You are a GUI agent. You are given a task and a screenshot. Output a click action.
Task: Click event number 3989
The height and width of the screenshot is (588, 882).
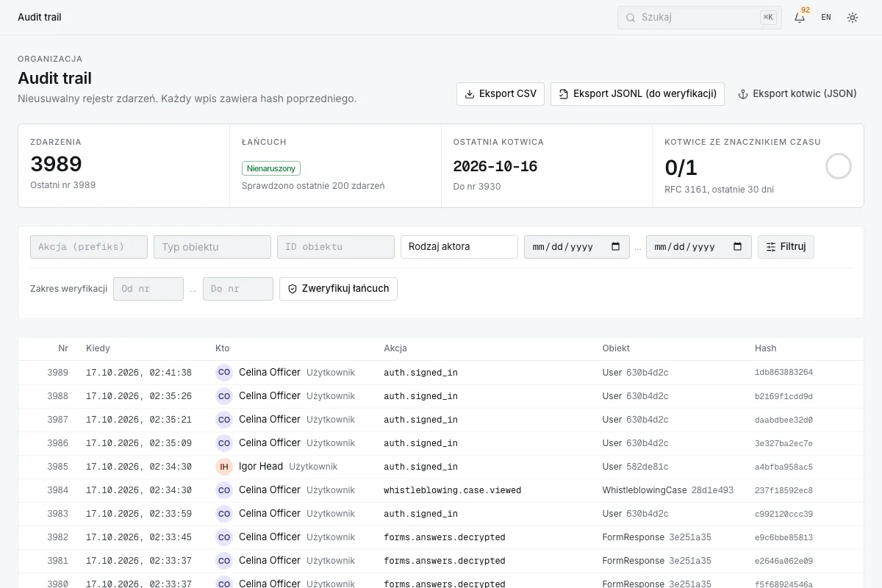pyautogui.click(x=58, y=373)
